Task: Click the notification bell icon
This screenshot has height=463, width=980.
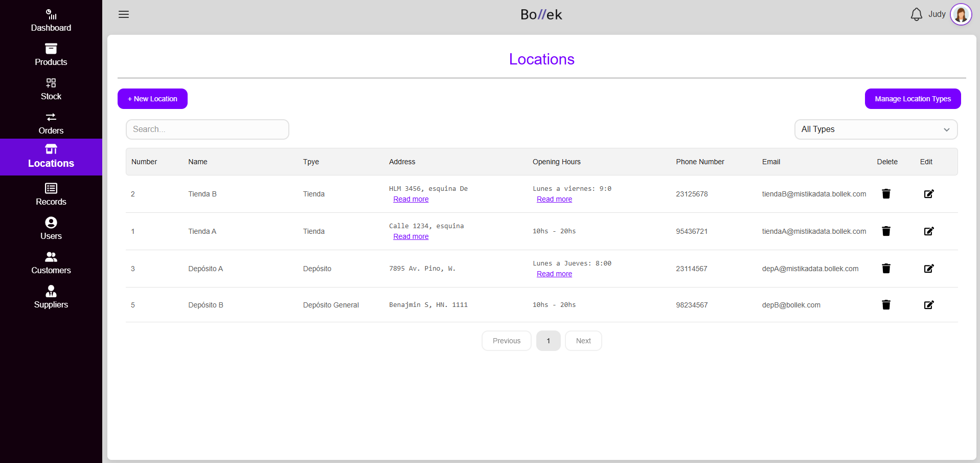Action: (916, 14)
